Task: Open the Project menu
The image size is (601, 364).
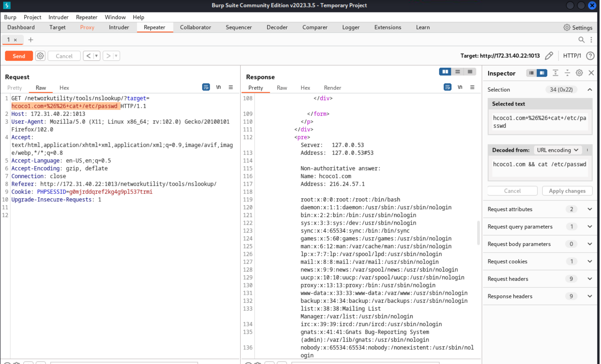Action: [32, 17]
